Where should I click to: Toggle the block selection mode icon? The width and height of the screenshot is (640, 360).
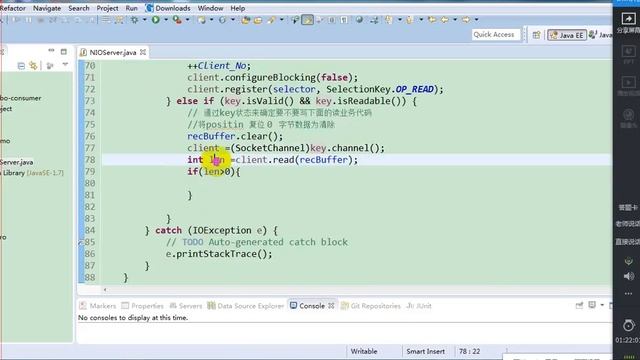331,20
